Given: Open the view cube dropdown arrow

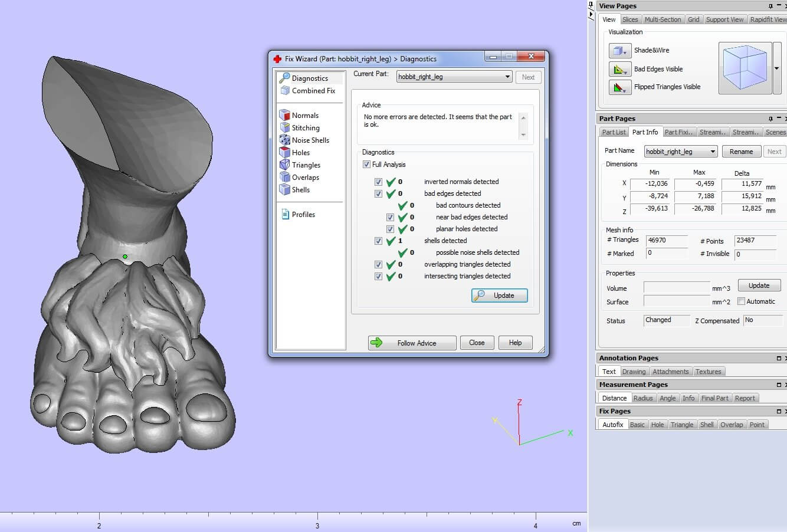Looking at the screenshot, I should point(776,68).
